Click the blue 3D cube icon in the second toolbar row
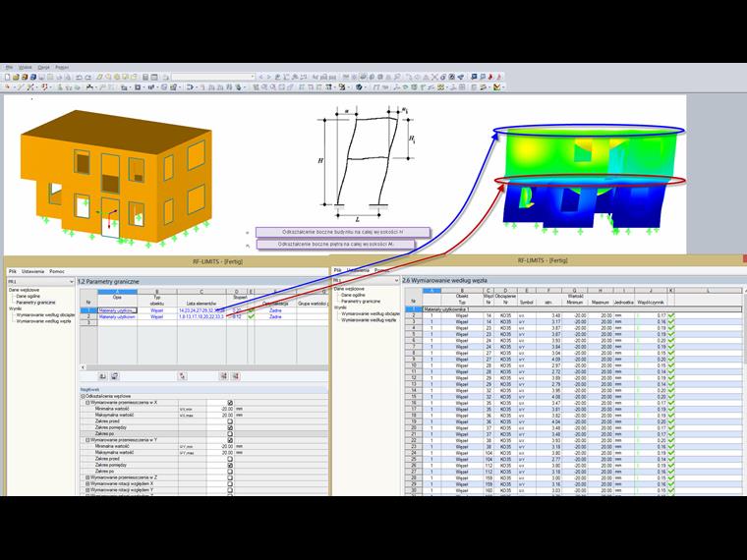Viewport: 747px width, 560px height. point(359,87)
